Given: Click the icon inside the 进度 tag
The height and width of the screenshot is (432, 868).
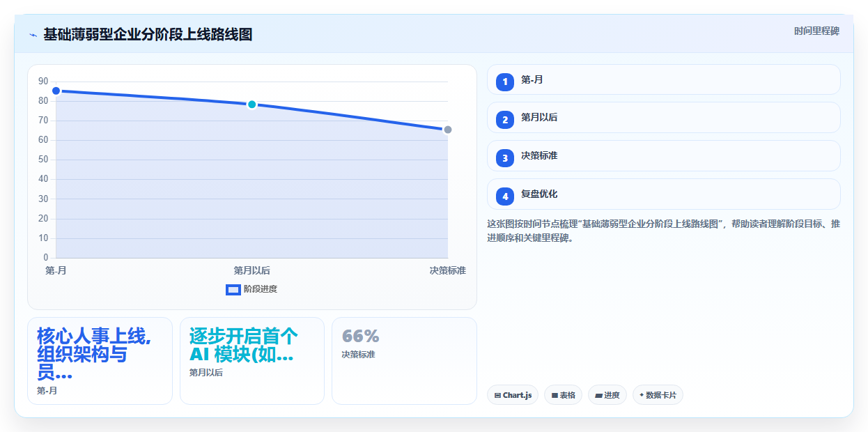Looking at the screenshot, I should pos(599,395).
